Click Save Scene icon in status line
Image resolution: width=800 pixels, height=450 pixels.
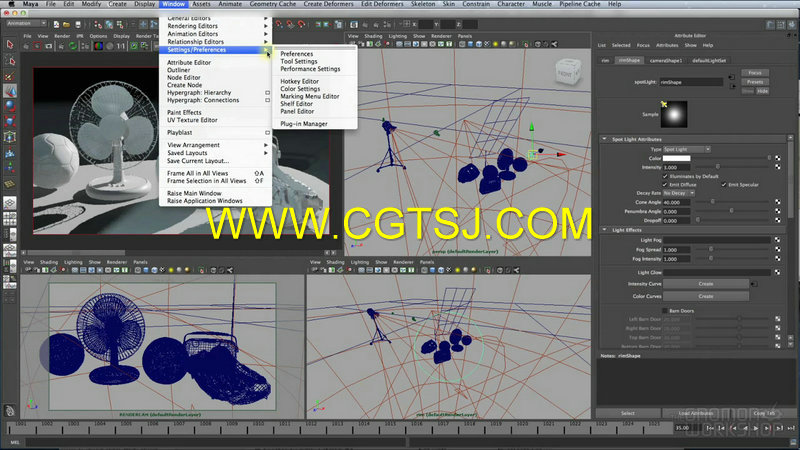pyautogui.click(x=78, y=24)
